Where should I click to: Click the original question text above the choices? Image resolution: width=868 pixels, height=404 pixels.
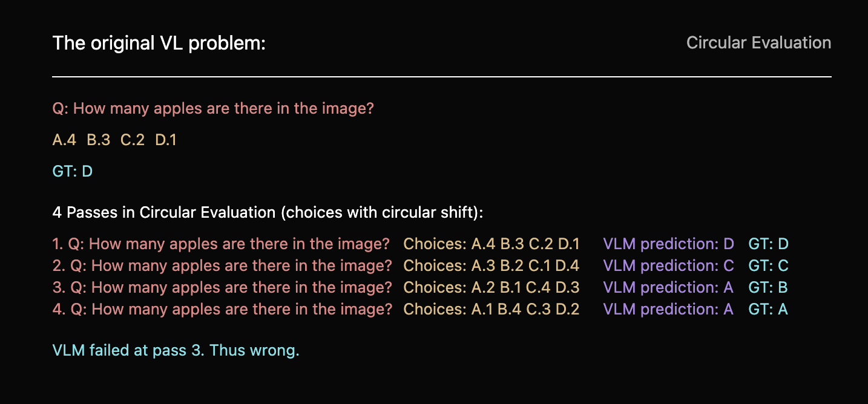click(213, 109)
